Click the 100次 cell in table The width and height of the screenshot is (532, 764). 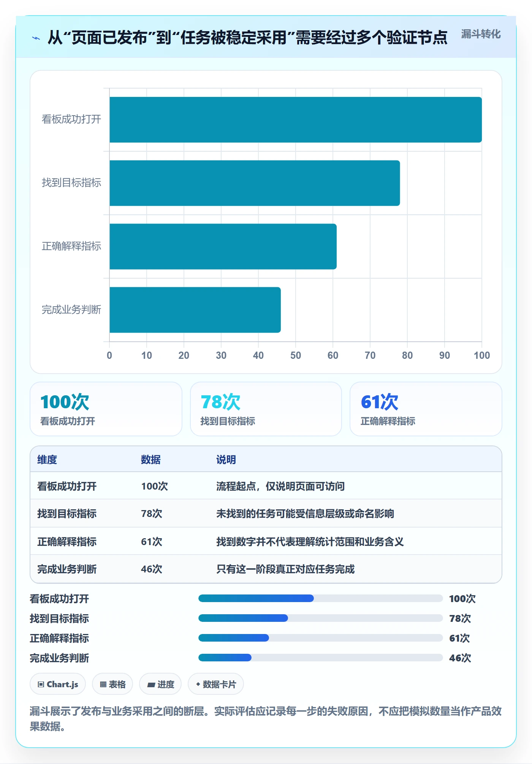pos(155,486)
